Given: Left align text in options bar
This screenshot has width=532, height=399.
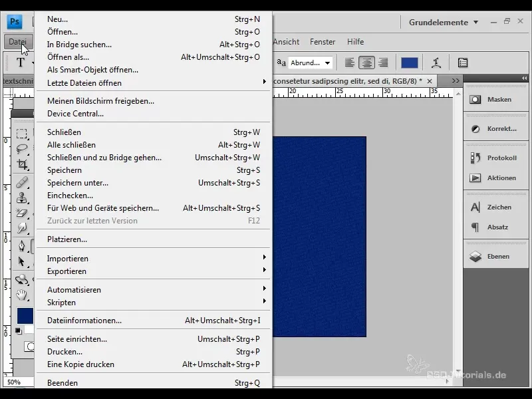Looking at the screenshot, I should tap(350, 63).
